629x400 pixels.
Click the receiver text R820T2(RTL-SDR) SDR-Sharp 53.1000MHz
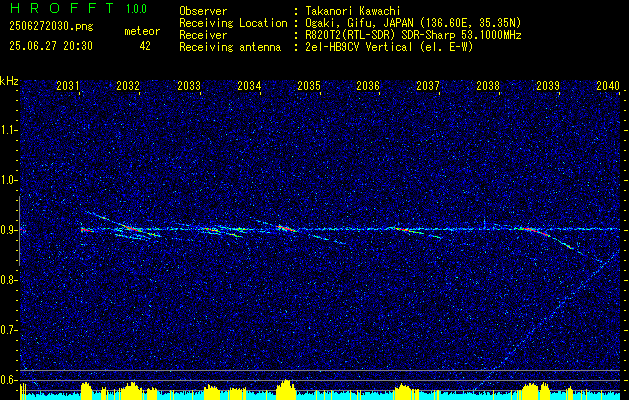point(413,35)
